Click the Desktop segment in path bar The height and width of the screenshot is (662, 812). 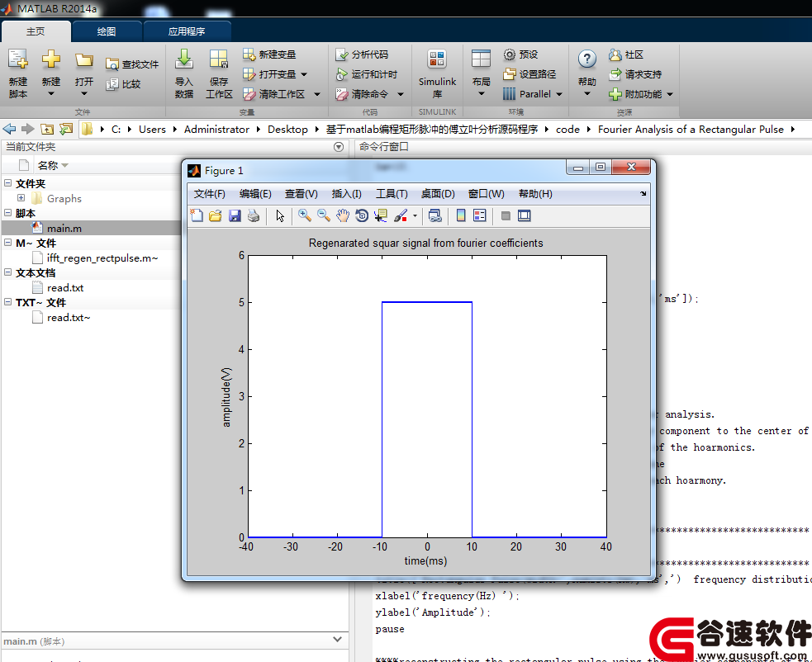287,130
